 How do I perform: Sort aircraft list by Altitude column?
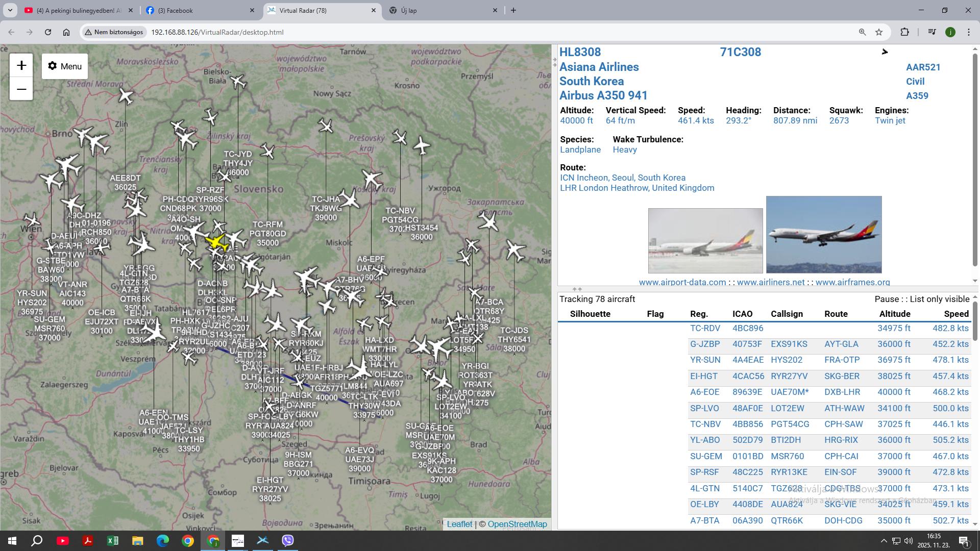click(x=894, y=314)
